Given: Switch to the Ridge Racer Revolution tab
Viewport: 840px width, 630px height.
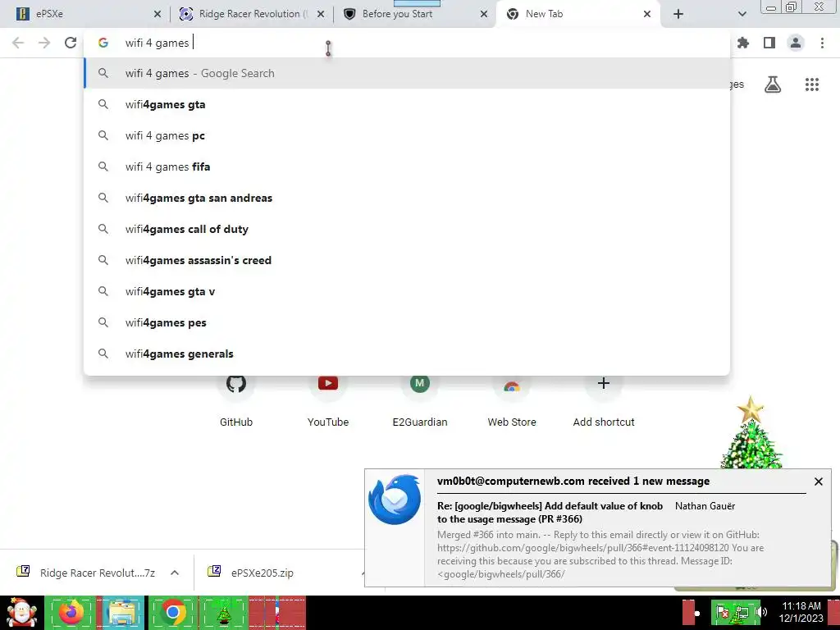Looking at the screenshot, I should tap(252, 14).
